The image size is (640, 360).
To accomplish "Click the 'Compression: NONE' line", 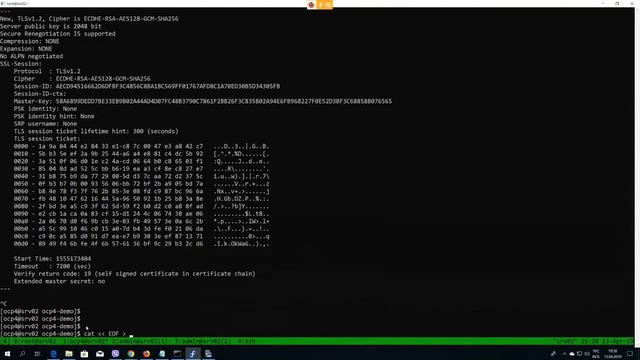I will click(x=30, y=41).
